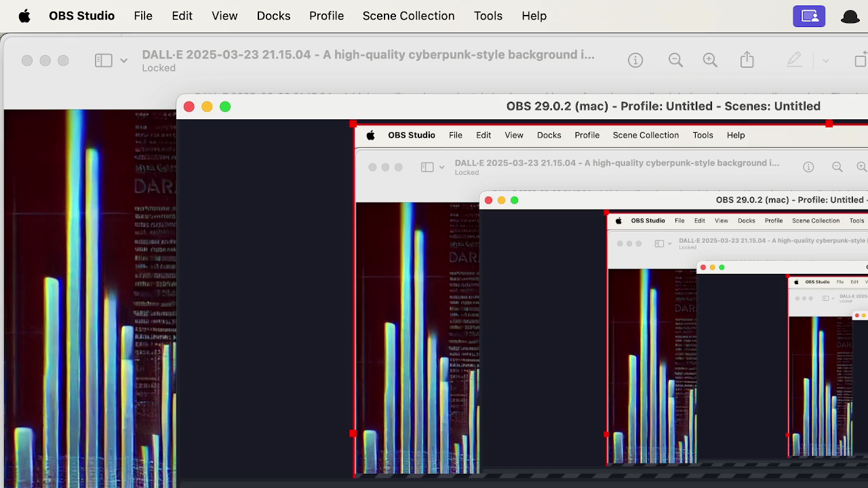Viewport: 868px width, 488px height.
Task: Open the Profile menu in the top menu bar
Action: (326, 16)
